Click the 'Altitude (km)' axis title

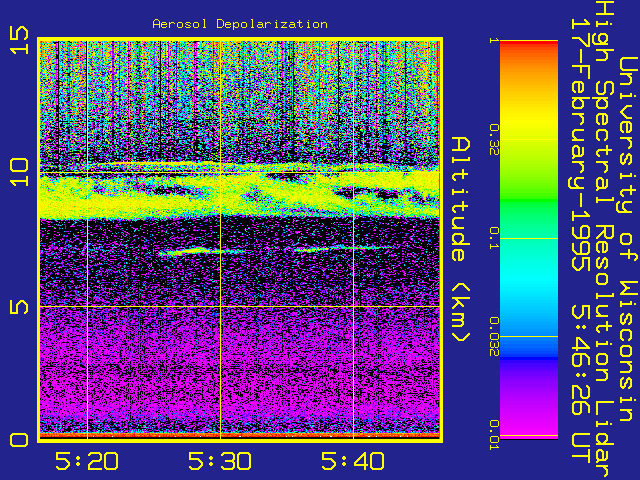[x=461, y=239]
